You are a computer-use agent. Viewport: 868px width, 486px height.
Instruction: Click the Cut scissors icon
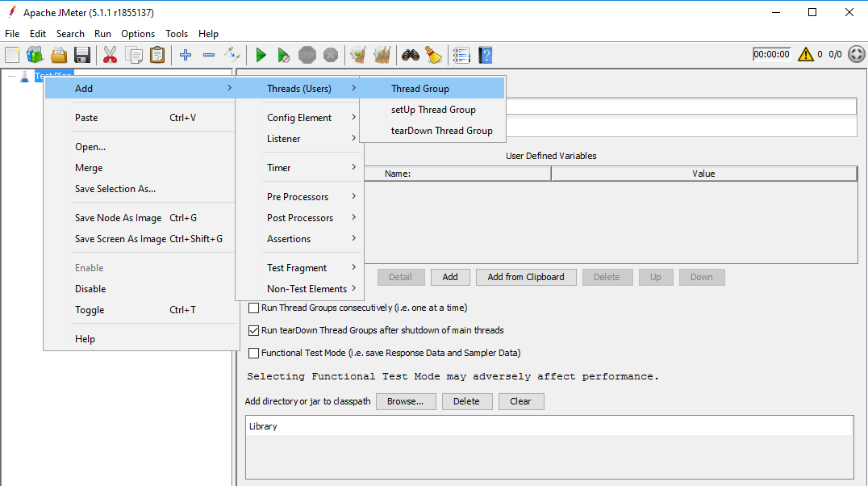pos(111,55)
